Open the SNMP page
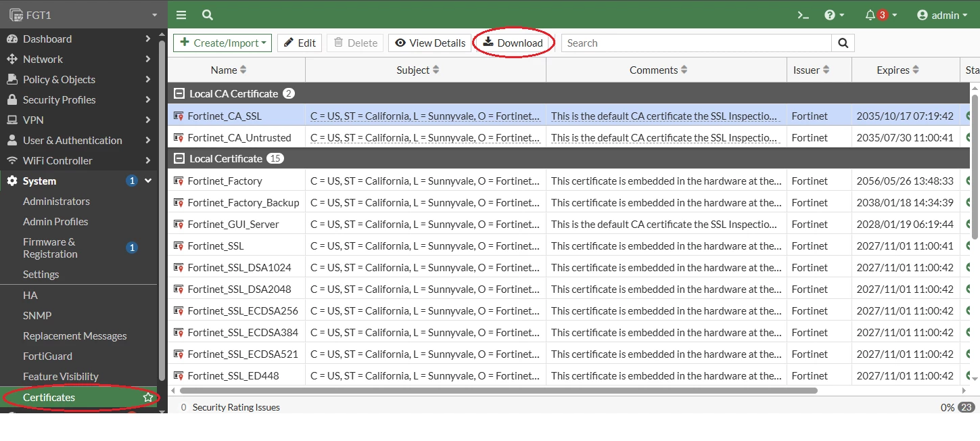 coord(37,315)
